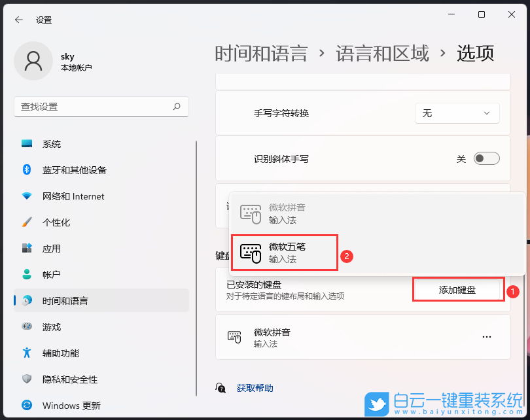Click the 网络和 Internet globe icon
Screen dimensions: 530x420
pyautogui.click(x=26, y=196)
